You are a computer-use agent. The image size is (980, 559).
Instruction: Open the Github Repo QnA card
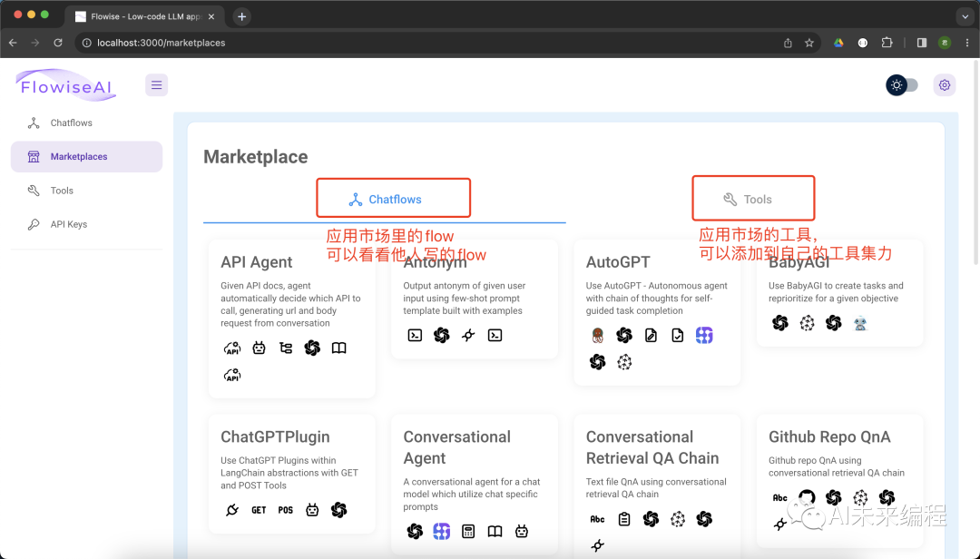coord(839,480)
